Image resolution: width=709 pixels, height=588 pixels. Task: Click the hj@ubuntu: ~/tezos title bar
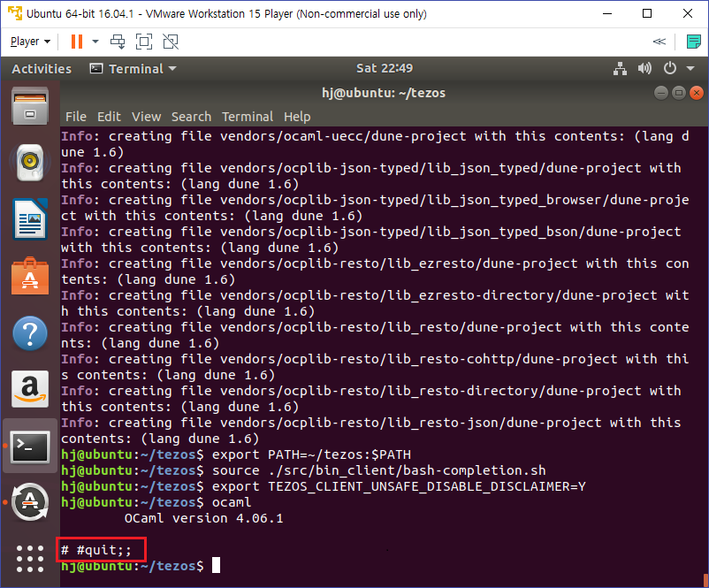(384, 93)
